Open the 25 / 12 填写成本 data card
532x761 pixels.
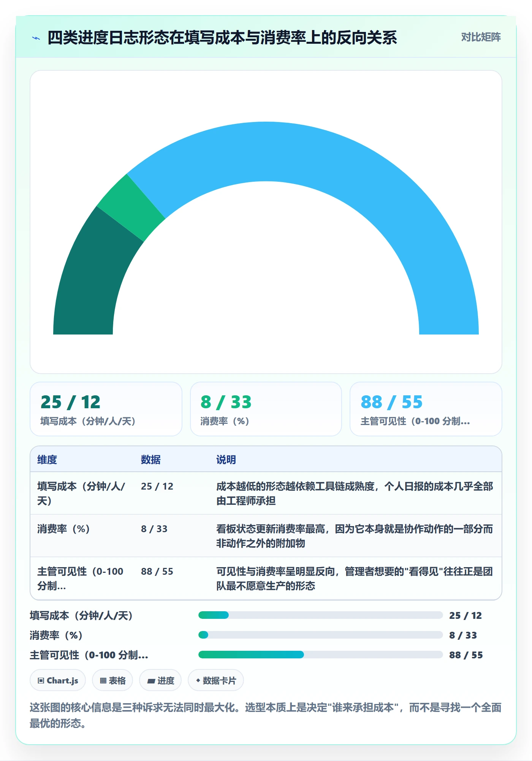coord(106,409)
